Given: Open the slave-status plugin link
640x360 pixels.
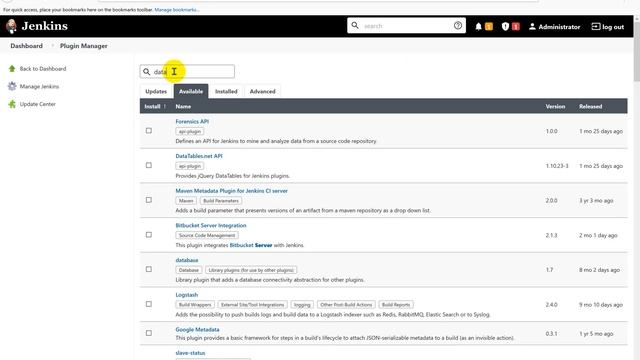Looking at the screenshot, I should (x=190, y=353).
